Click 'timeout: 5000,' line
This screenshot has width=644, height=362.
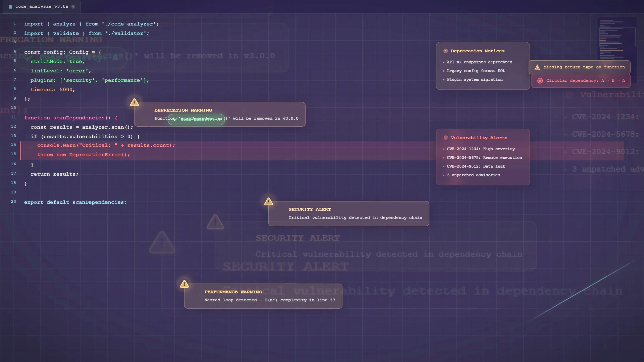click(53, 90)
